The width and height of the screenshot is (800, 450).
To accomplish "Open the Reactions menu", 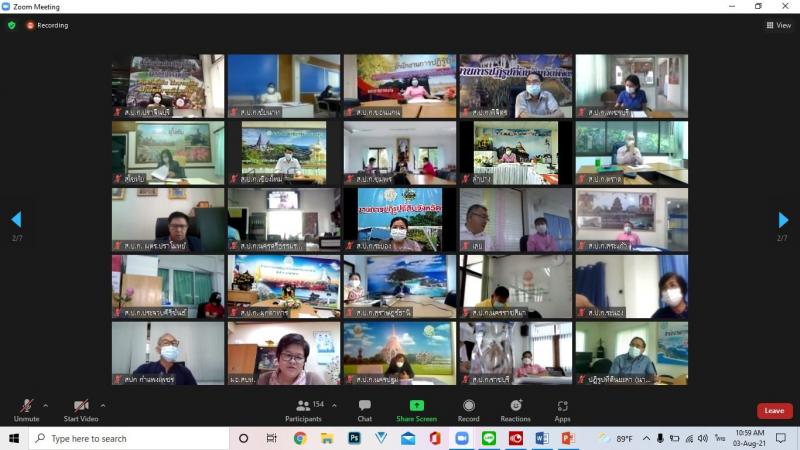I will pos(515,410).
